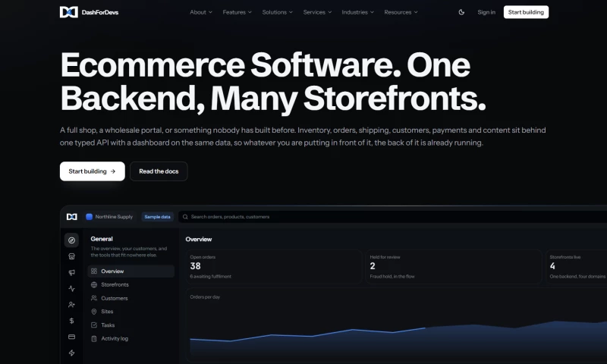This screenshot has width=607, height=364.
Task: Select Customers in the General sidebar
Action: pyautogui.click(x=131, y=298)
